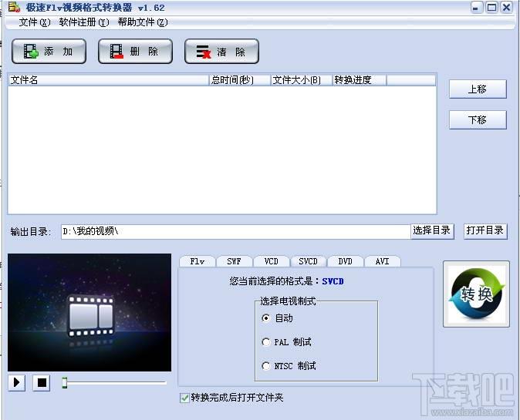Switch to the AVI format tab
Screen dimensions: 520x420
pyautogui.click(x=383, y=261)
